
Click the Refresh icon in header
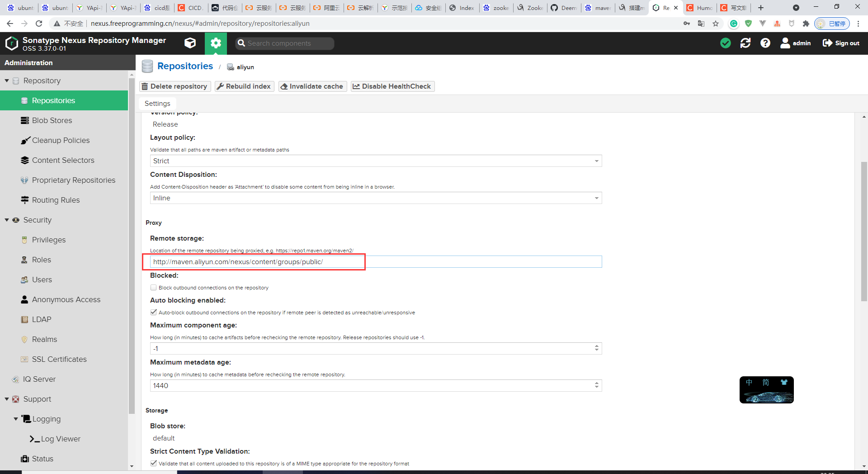pos(745,43)
